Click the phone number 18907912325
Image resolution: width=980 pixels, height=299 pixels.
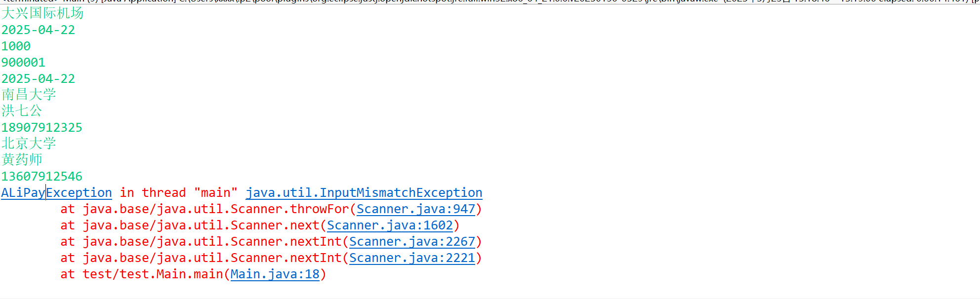pyautogui.click(x=42, y=128)
